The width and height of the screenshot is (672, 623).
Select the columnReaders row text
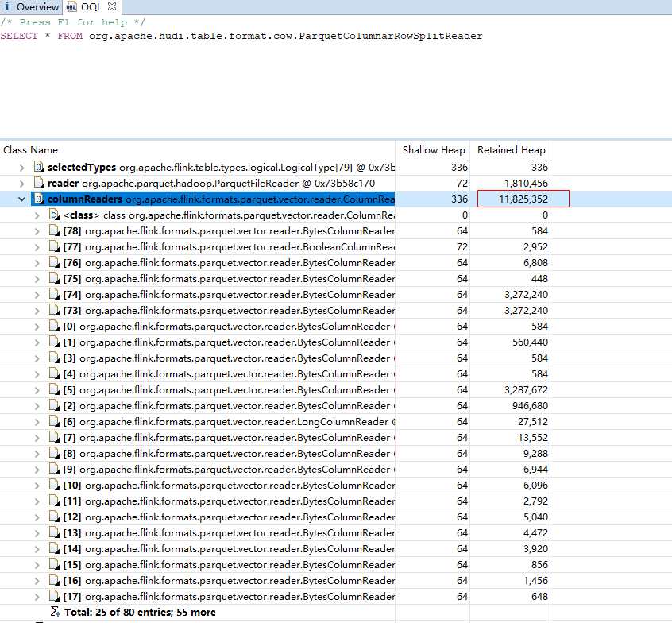221,199
